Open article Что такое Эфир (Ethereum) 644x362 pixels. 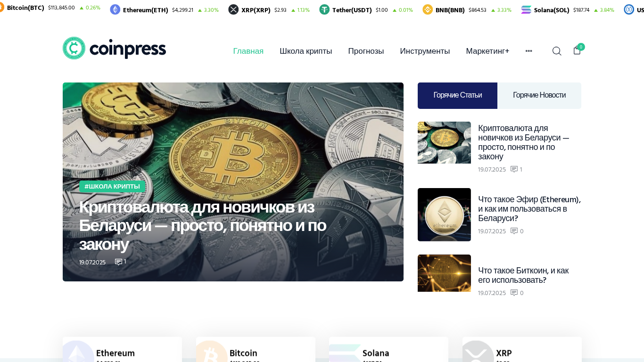click(x=529, y=208)
